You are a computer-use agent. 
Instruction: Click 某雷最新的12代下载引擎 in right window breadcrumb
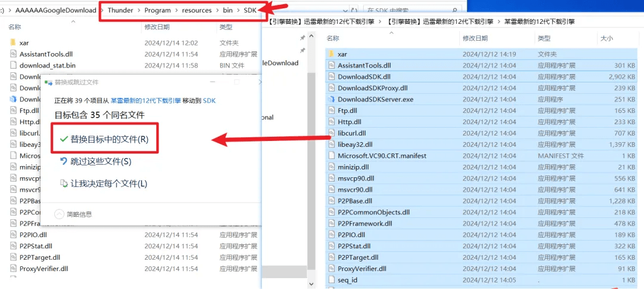(539, 22)
